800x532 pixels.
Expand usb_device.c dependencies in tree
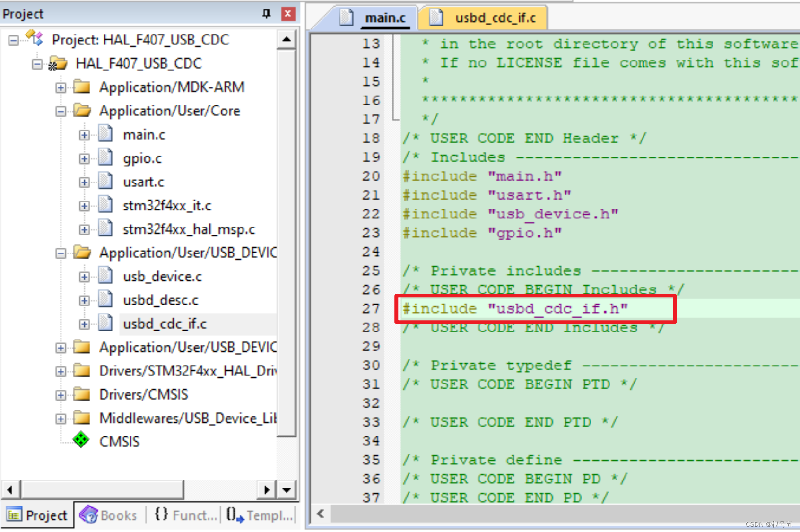(84, 277)
